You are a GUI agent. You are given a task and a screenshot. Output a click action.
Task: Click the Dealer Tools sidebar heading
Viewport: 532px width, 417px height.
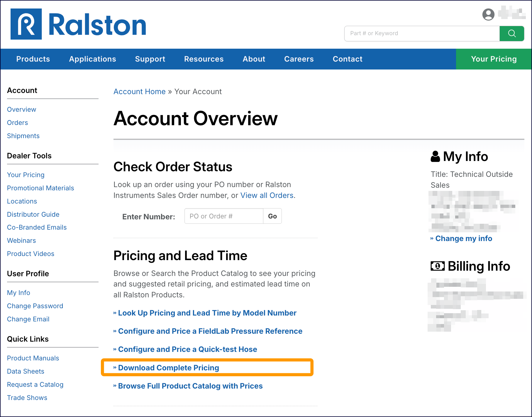point(29,156)
